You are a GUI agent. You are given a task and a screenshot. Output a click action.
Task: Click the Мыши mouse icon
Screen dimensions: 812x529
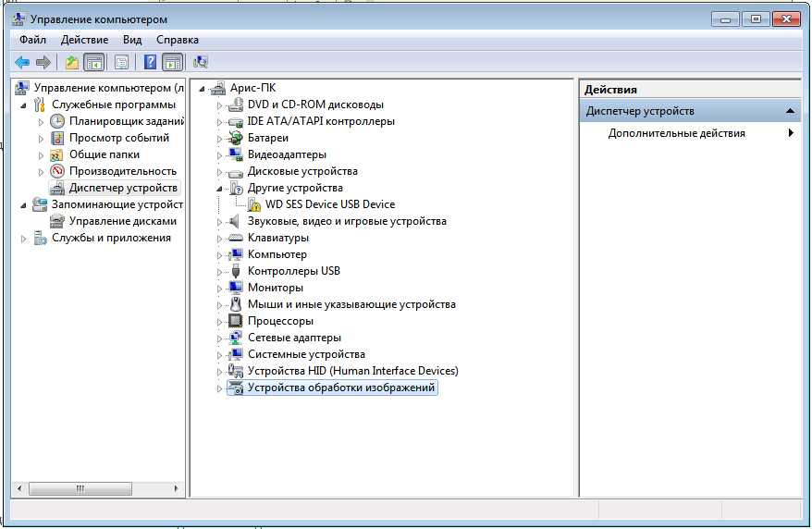pos(236,304)
